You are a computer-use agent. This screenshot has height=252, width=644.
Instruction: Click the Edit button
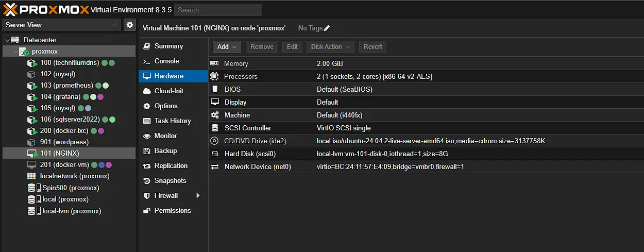point(292,47)
